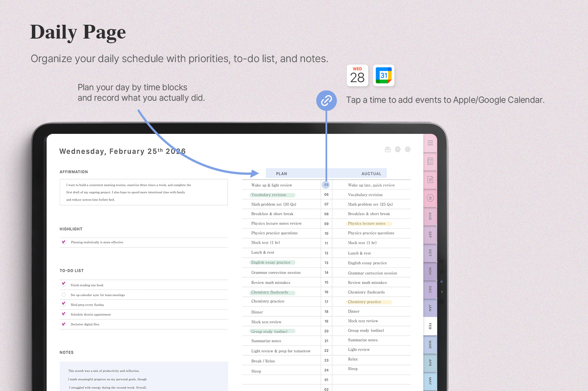Screen dimensions: 588x391
Task: Click the affirmation text box
Action: click(x=144, y=192)
